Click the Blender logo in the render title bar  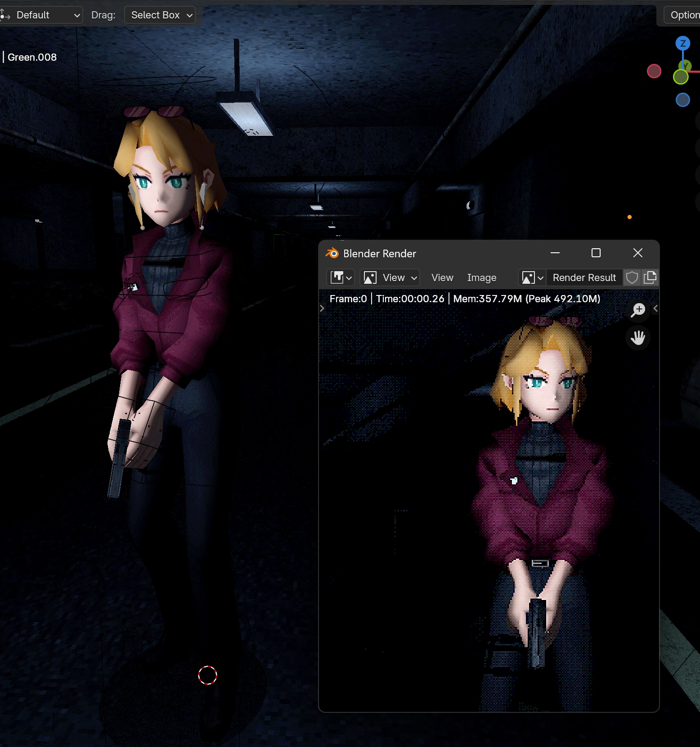[332, 254]
